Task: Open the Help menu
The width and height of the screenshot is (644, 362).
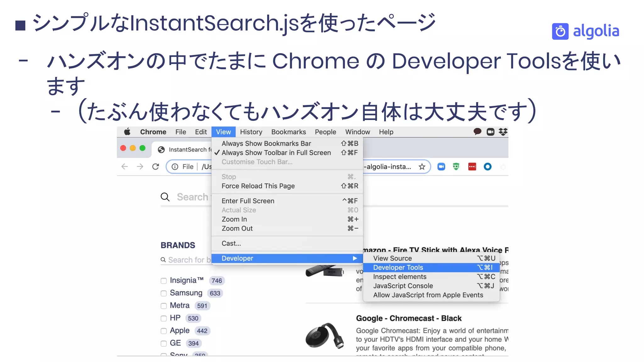Action: tap(386, 132)
